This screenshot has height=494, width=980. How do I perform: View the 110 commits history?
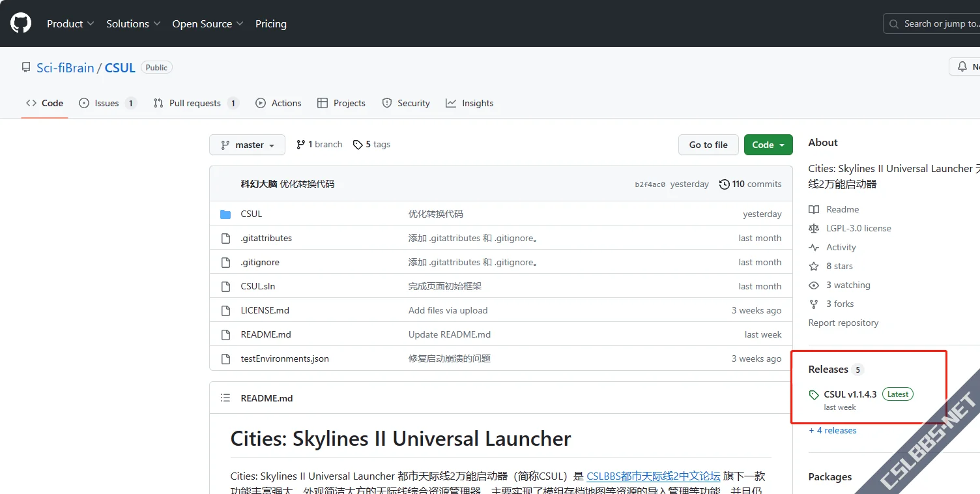[750, 184]
